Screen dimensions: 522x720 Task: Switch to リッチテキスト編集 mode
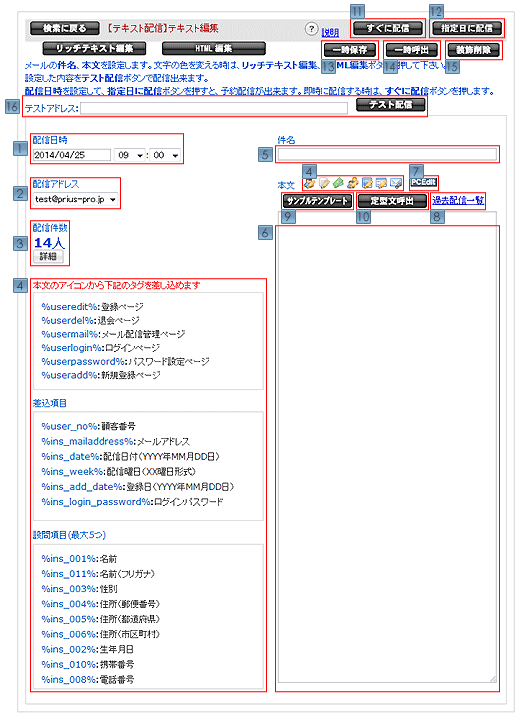94,49
